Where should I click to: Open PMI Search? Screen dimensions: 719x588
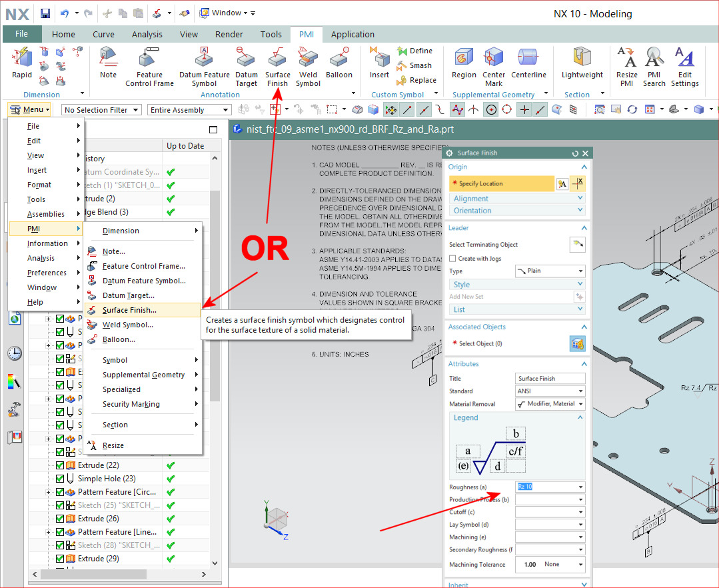pyautogui.click(x=654, y=67)
